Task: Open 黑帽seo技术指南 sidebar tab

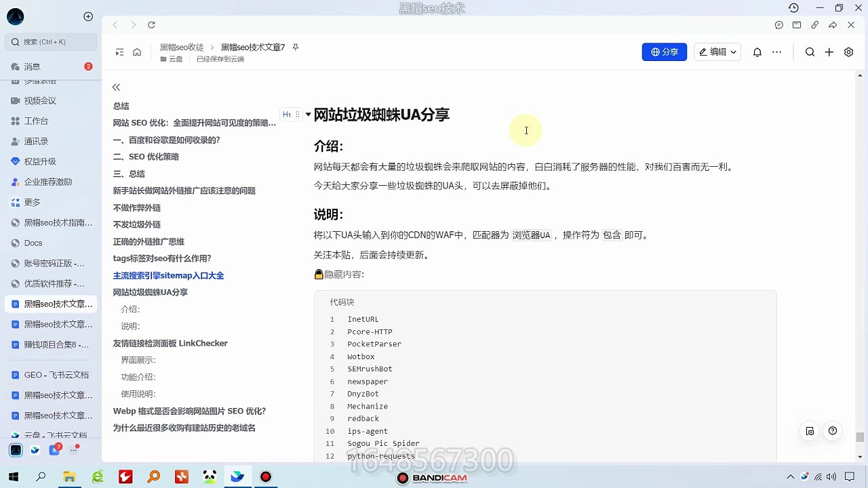Action: coord(52,222)
